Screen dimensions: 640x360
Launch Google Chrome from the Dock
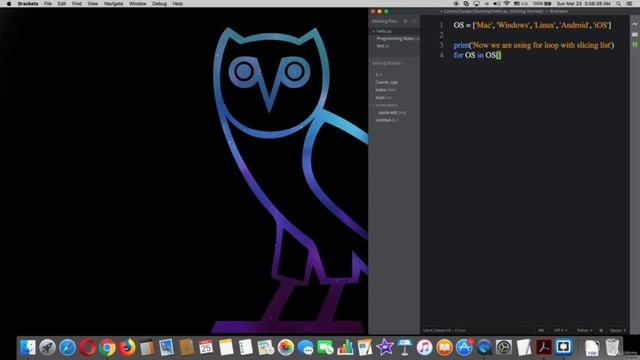pyautogui.click(x=107, y=348)
